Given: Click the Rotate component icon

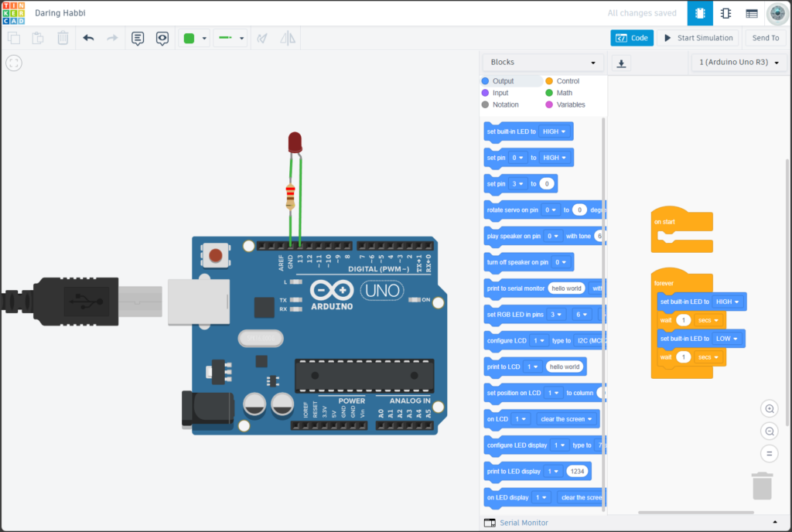Looking at the screenshot, I should point(262,38).
